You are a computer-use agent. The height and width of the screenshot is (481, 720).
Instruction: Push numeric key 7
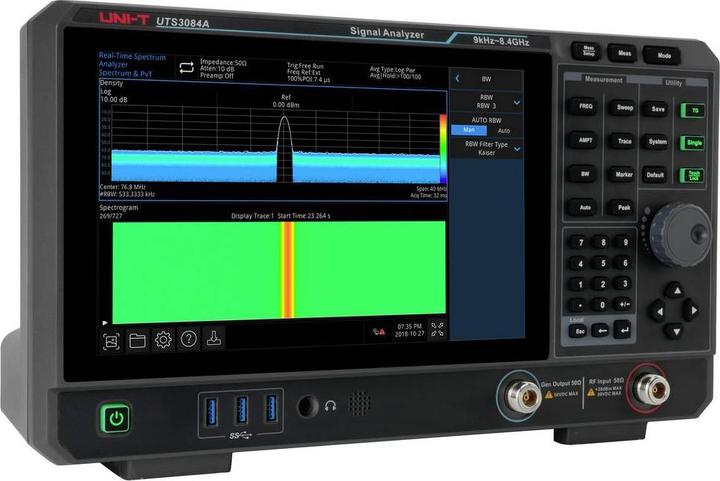coord(581,242)
